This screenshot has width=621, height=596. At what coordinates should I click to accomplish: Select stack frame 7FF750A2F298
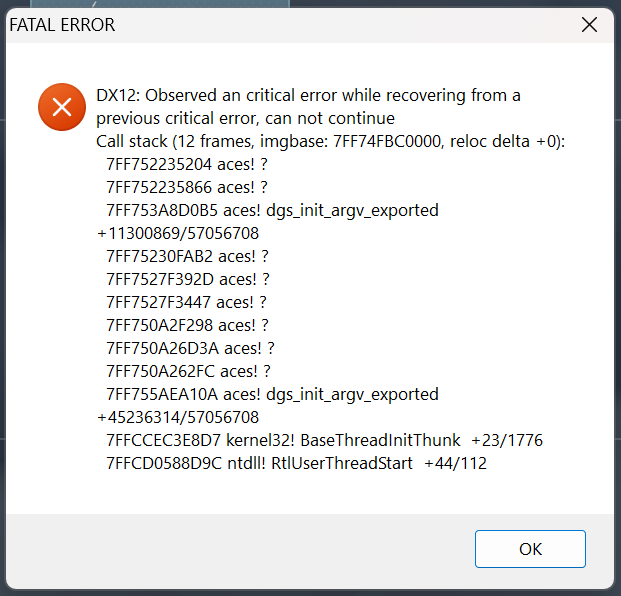(x=187, y=325)
